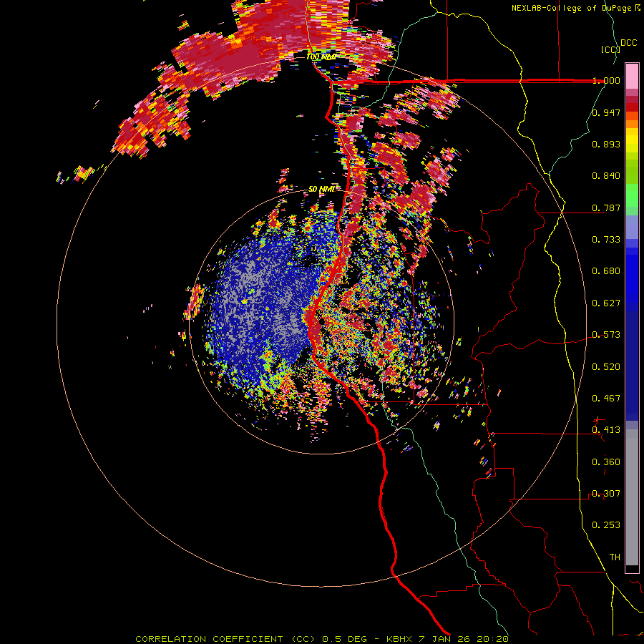Pick the bright green color bar segment
Viewport: 644px width, 644px height.
pos(632,195)
